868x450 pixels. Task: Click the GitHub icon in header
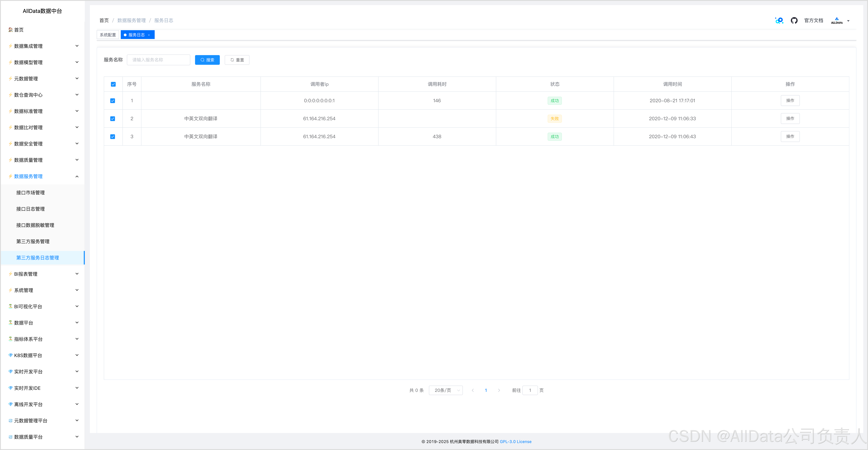794,21
